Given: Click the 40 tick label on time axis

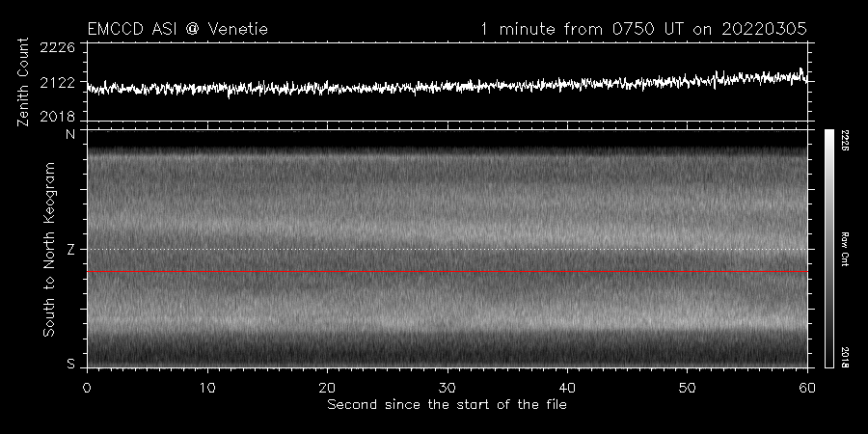Looking at the screenshot, I should pos(567,388).
